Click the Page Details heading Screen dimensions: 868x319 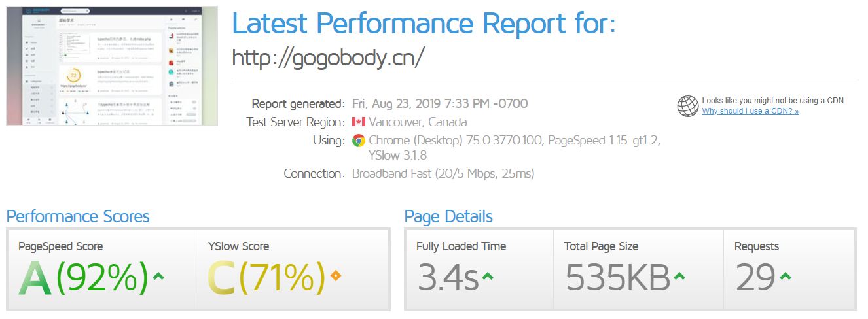tap(448, 216)
